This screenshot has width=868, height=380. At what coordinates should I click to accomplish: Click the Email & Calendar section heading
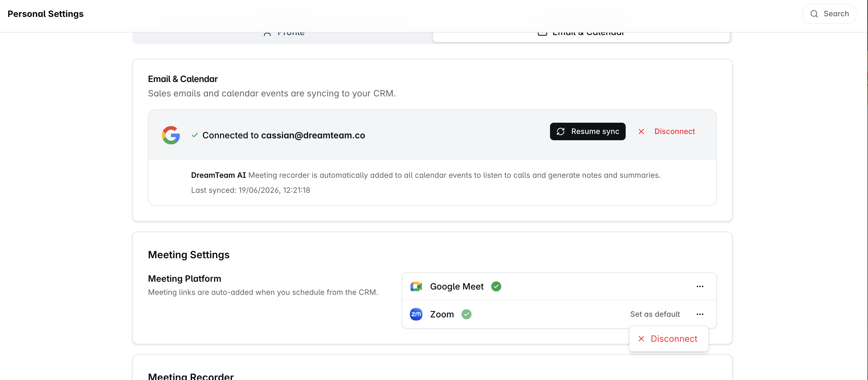tap(183, 79)
